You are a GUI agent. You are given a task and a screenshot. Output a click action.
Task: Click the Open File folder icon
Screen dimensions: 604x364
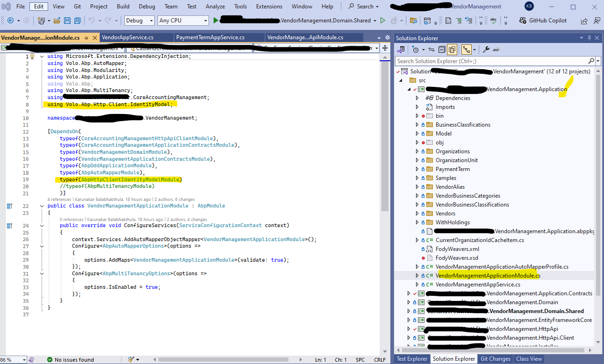tap(57, 21)
